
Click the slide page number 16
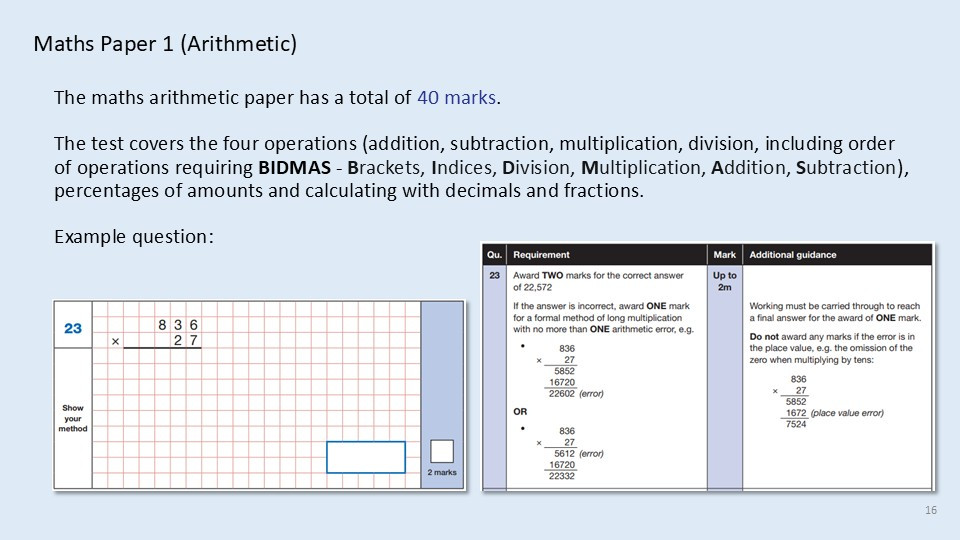[x=931, y=511]
